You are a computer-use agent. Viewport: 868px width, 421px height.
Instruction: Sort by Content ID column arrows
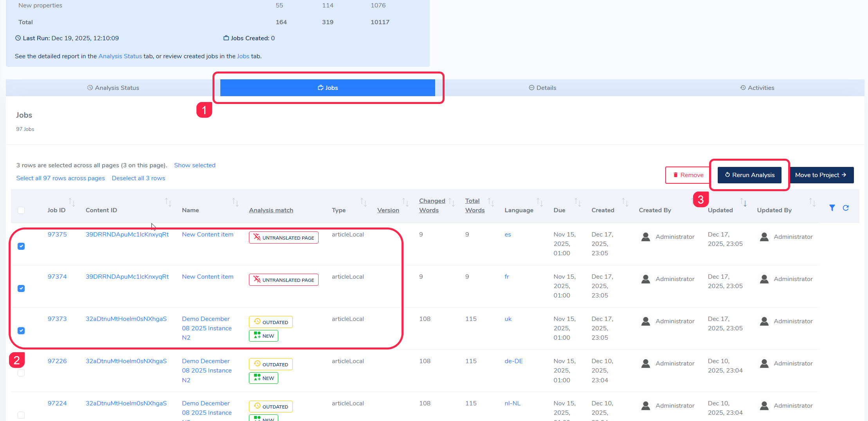coord(168,202)
